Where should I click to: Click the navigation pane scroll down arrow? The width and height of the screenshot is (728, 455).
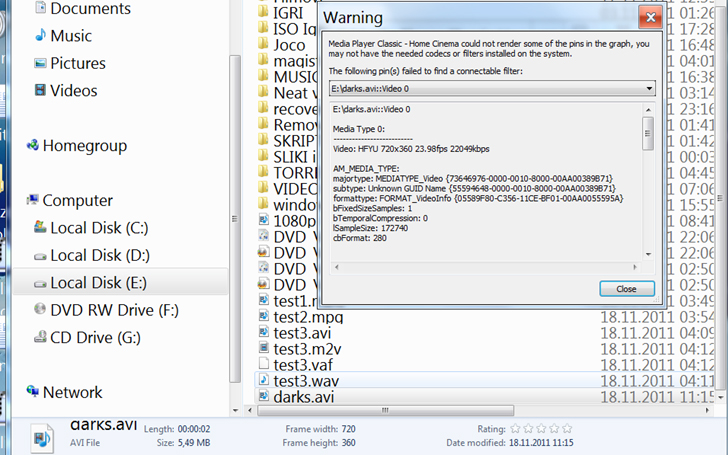coord(235,410)
